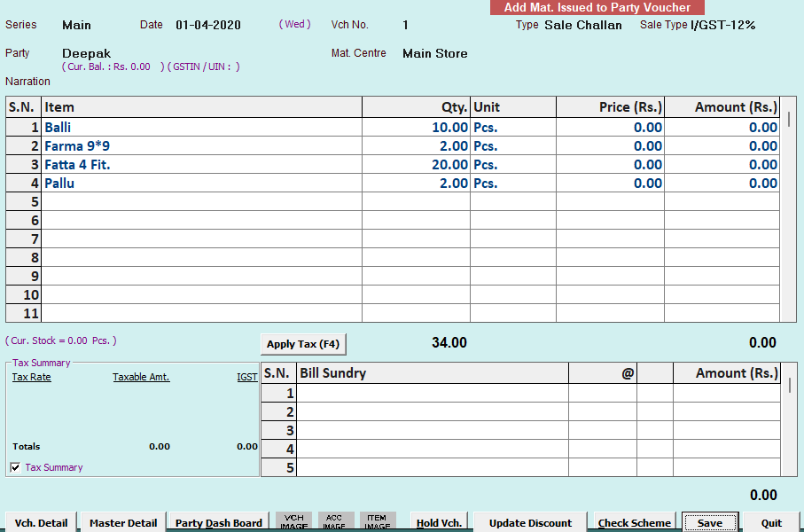Select the Sale Type I/GST-12% field
The image size is (804, 532).
pyautogui.click(x=722, y=25)
